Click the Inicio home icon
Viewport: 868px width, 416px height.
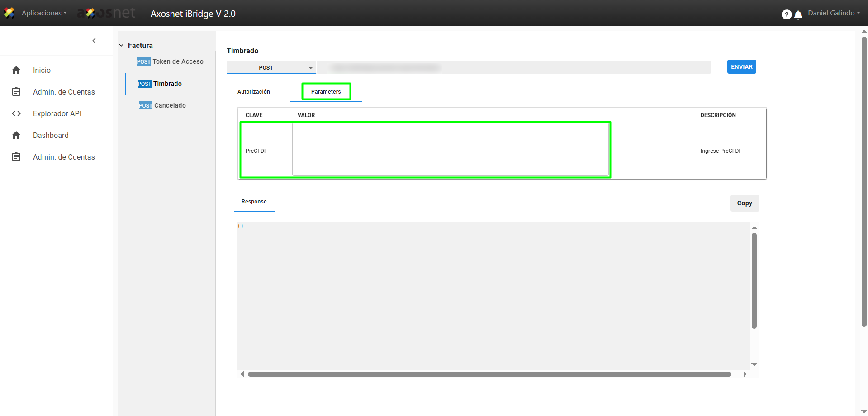[16, 70]
